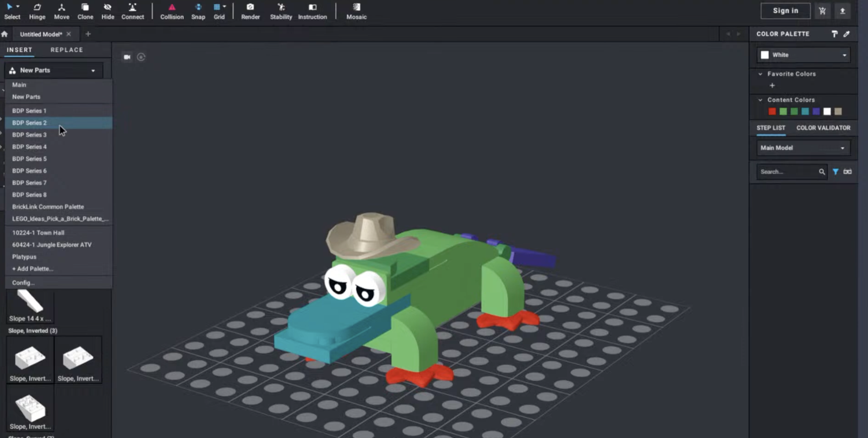Choose BDP Series 2 palette
Viewport: 868px width, 438px height.
[x=59, y=123]
